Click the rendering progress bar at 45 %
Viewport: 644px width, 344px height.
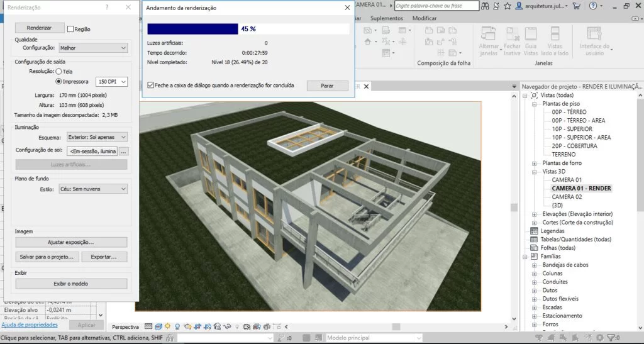248,29
